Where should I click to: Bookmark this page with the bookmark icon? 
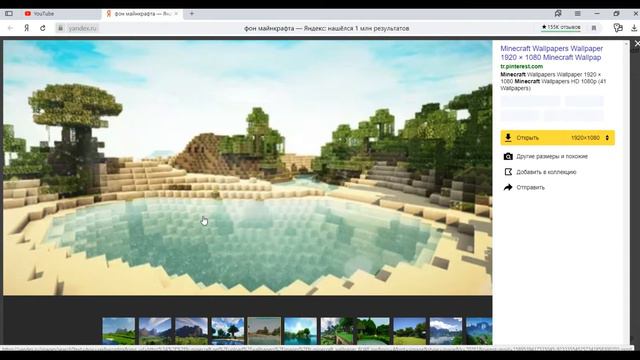[594, 28]
